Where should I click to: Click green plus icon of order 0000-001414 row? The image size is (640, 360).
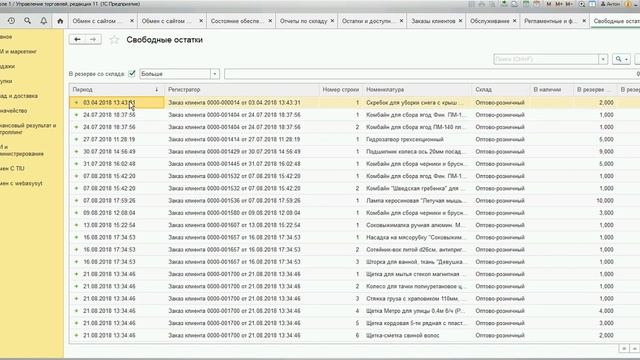[x=76, y=139]
